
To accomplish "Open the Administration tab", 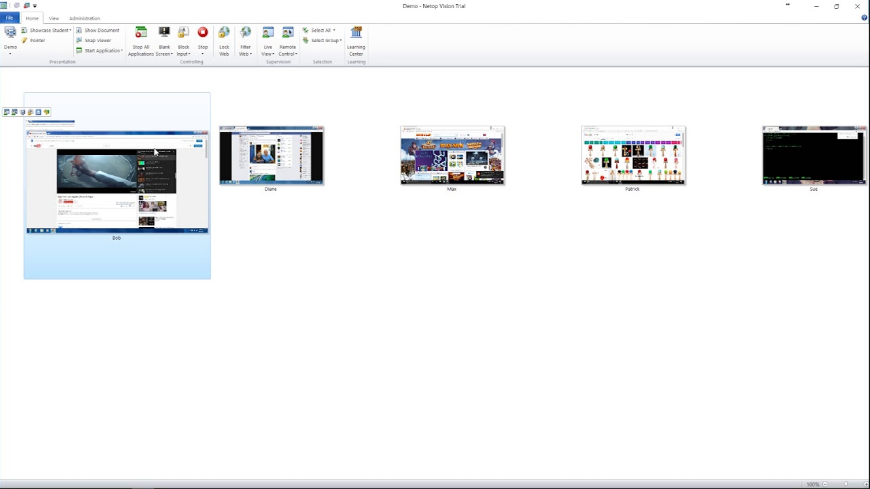I will [85, 18].
